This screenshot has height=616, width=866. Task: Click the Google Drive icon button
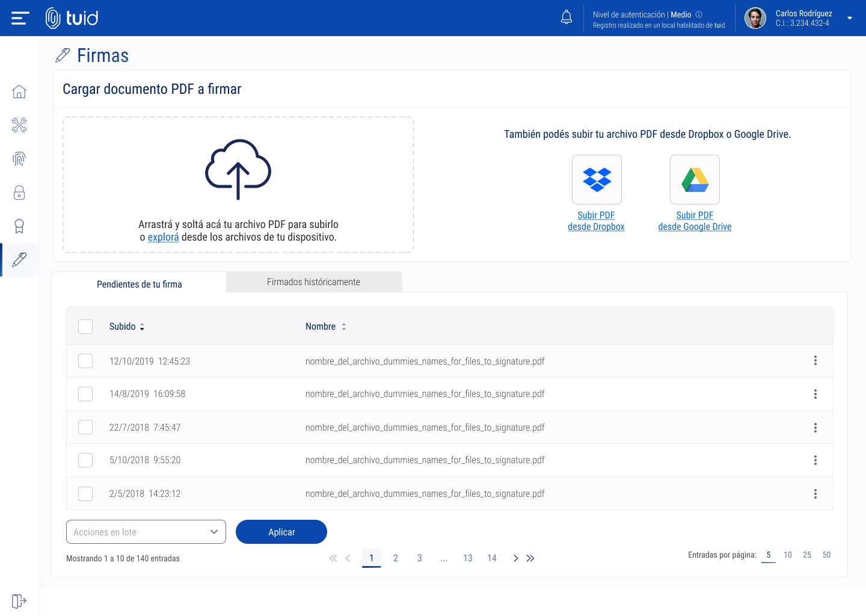click(x=695, y=179)
